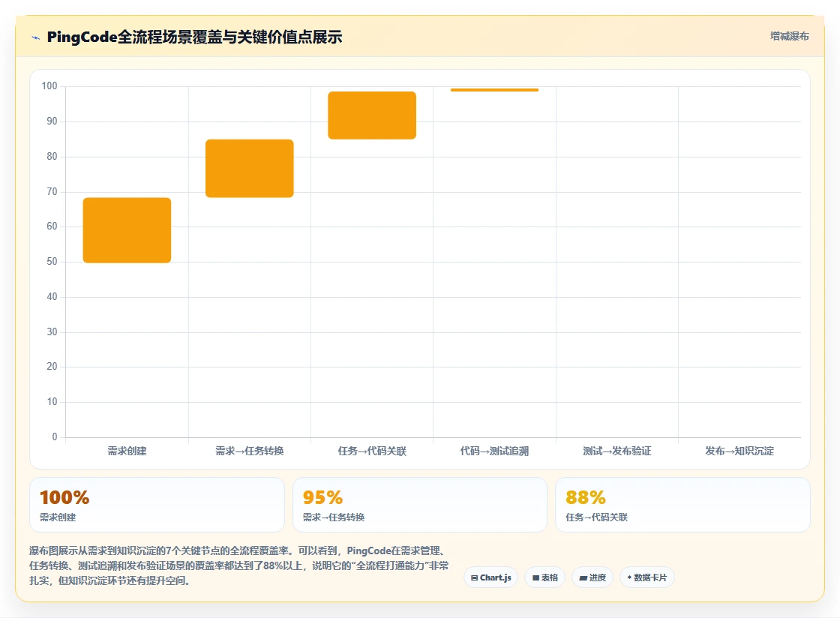Click the 需求创建 waterfall bar
This screenshot has height=618, width=840.
[x=127, y=230]
